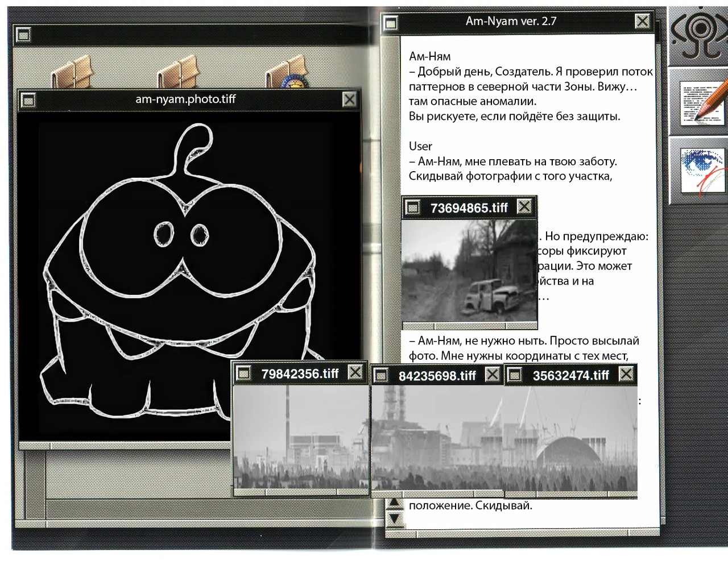Open the window menu icon of 73694865.tiff
This screenshot has width=728, height=561.
tap(413, 208)
